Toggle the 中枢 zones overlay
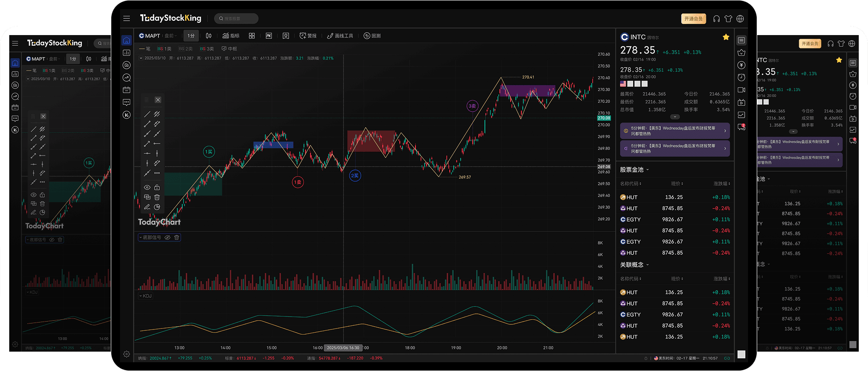Viewport: 868px width, 371px height. pyautogui.click(x=229, y=48)
